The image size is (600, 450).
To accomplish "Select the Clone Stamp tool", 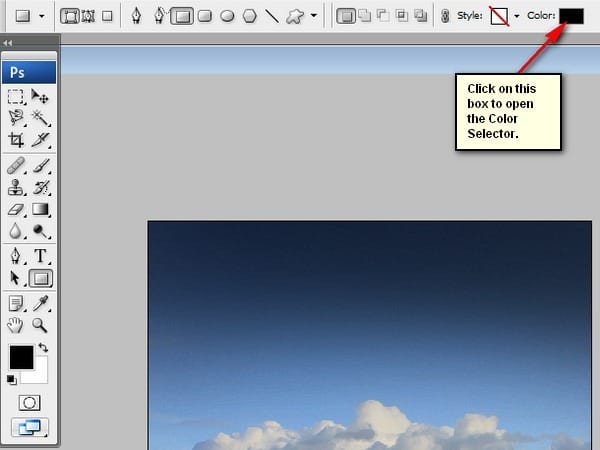I will tap(16, 188).
